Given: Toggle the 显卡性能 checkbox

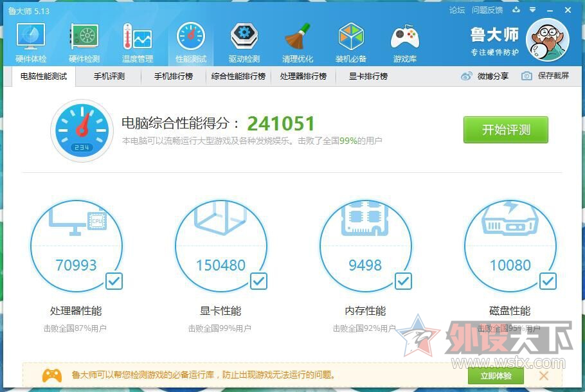Looking at the screenshot, I should tap(258, 281).
